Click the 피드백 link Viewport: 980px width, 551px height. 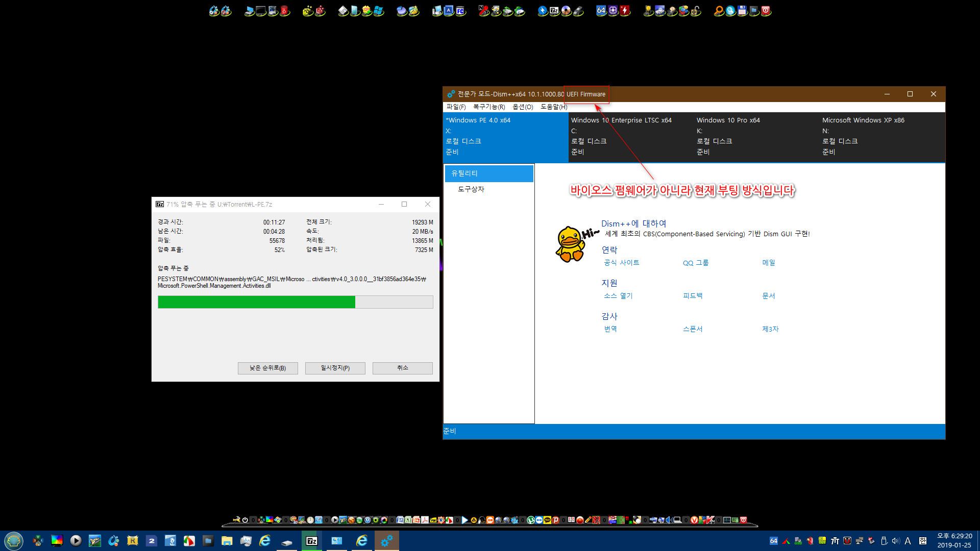[693, 296]
